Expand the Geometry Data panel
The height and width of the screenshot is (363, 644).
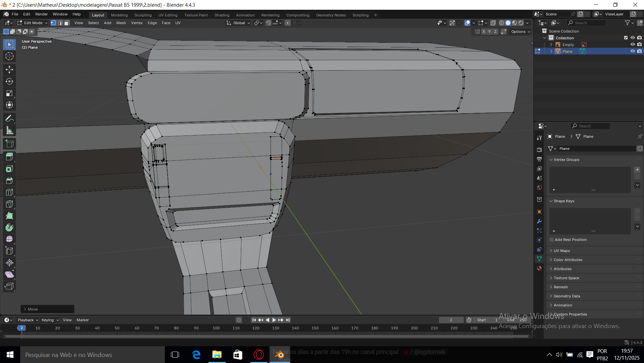point(567,296)
